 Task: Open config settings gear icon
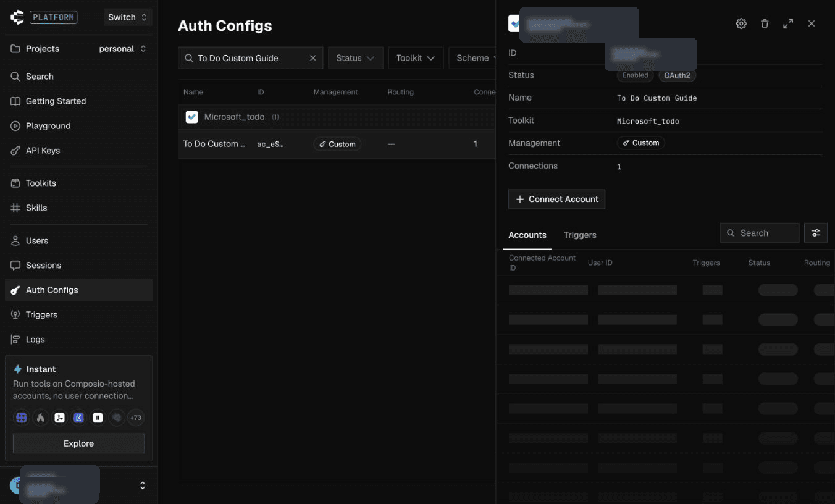[741, 23]
